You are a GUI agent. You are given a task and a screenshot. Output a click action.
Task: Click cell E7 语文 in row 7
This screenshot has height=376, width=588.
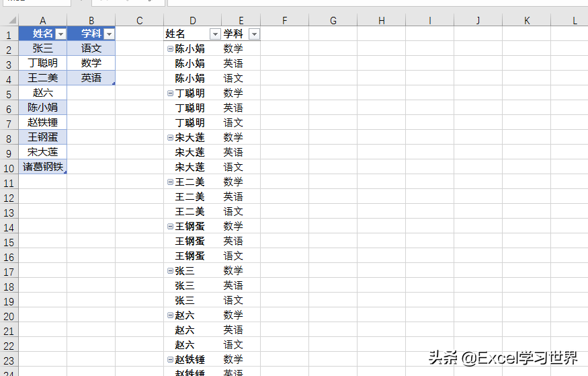(x=241, y=122)
